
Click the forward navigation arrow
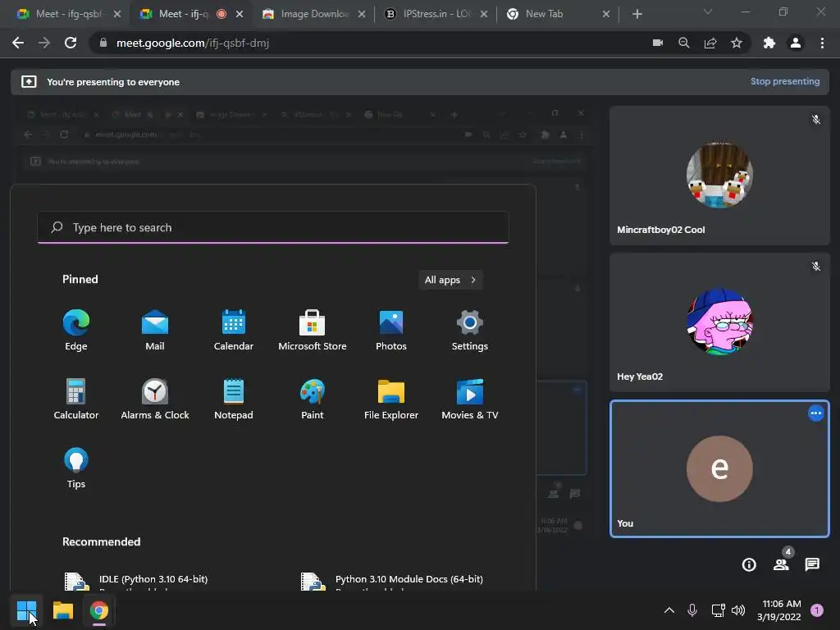pos(44,43)
